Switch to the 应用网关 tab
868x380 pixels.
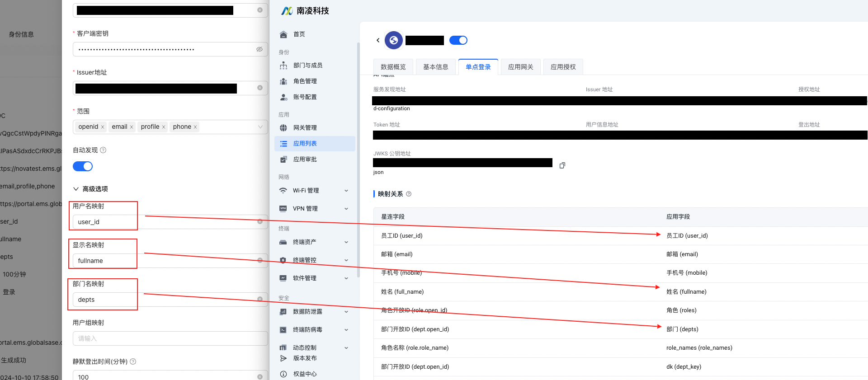click(x=521, y=67)
